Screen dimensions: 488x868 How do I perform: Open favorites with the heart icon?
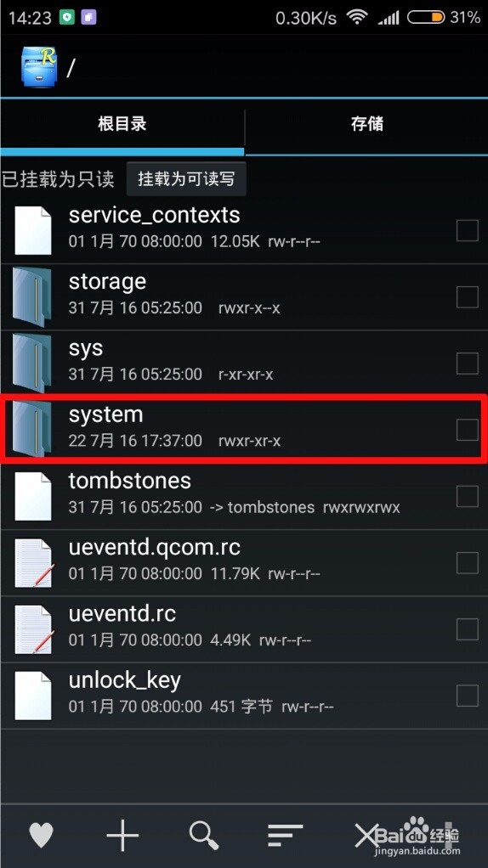[x=41, y=834]
